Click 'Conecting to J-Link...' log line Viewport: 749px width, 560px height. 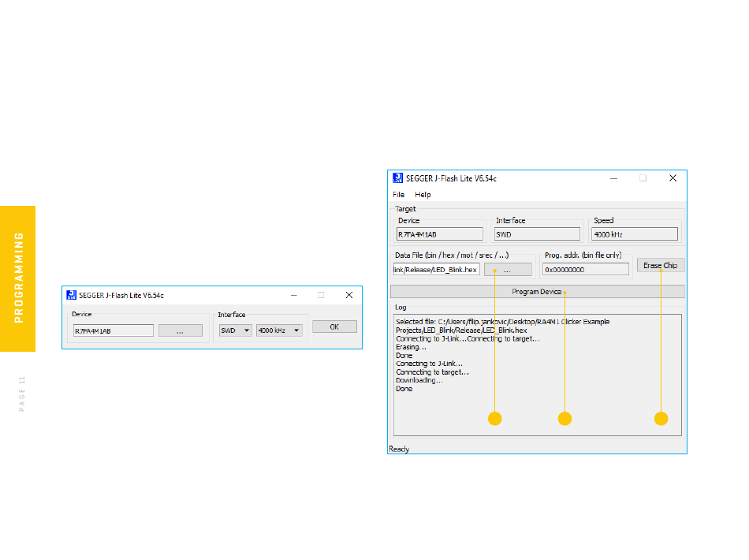coord(429,364)
